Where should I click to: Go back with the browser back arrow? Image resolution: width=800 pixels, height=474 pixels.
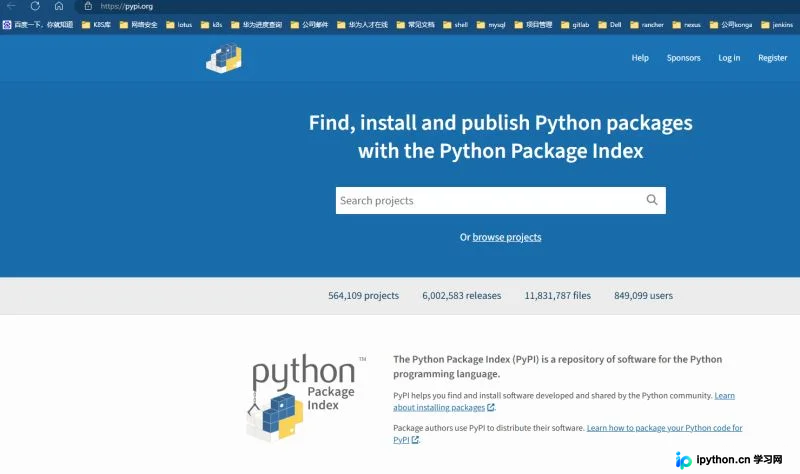click(x=11, y=6)
